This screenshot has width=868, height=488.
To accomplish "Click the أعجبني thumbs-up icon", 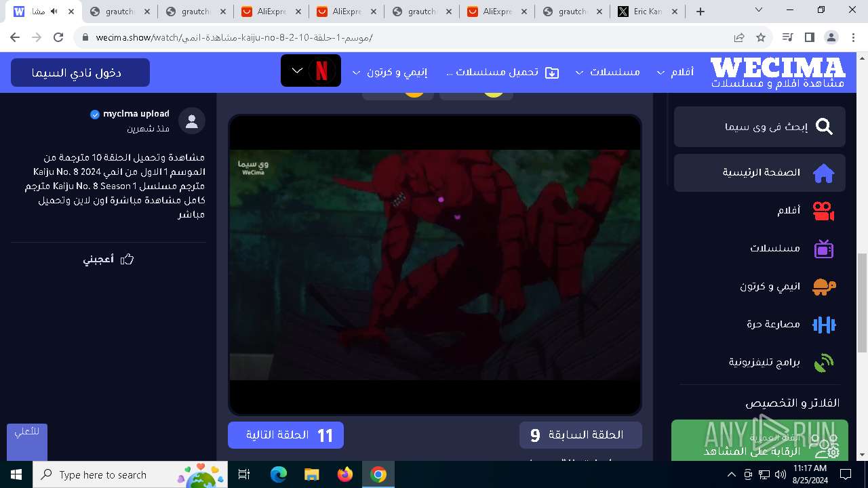I will coord(127,260).
